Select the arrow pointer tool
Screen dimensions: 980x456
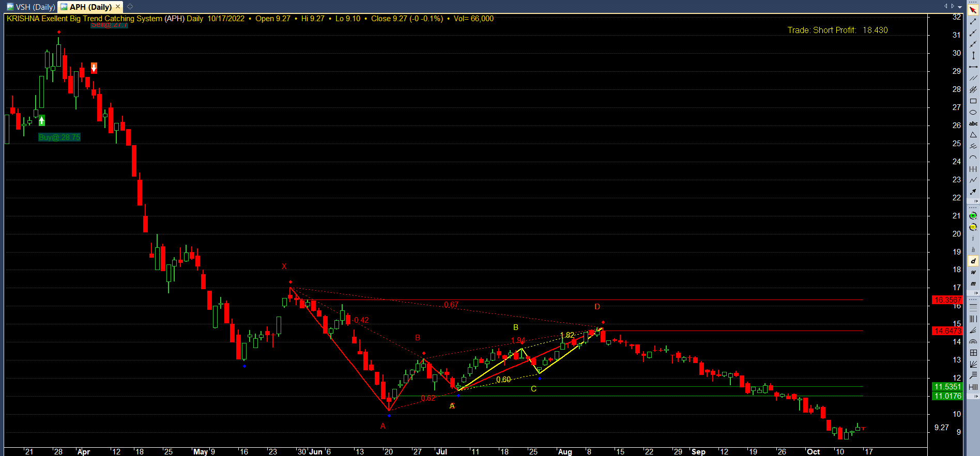click(x=973, y=10)
